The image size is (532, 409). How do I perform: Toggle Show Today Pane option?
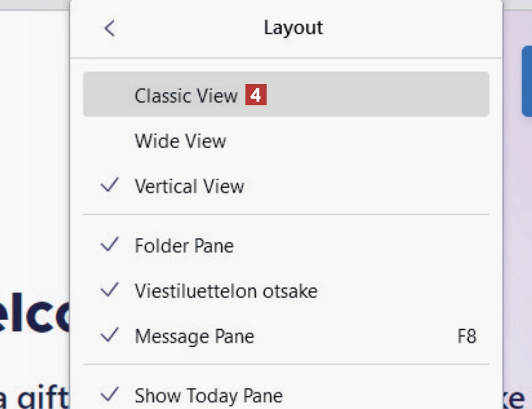point(209,396)
